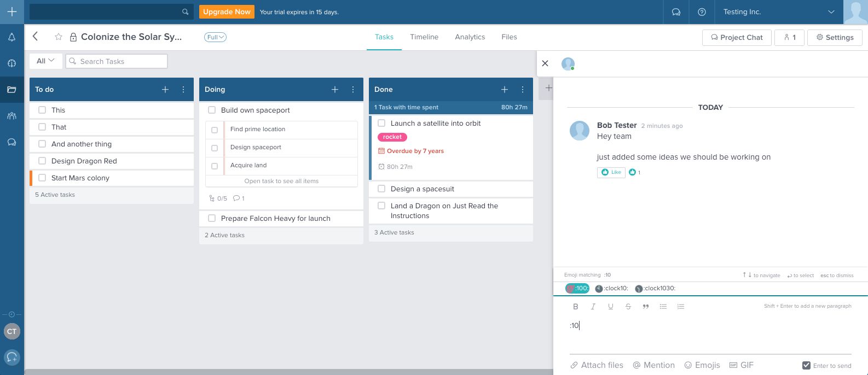Click the pink rocket tag label
The image size is (868, 375).
(392, 137)
